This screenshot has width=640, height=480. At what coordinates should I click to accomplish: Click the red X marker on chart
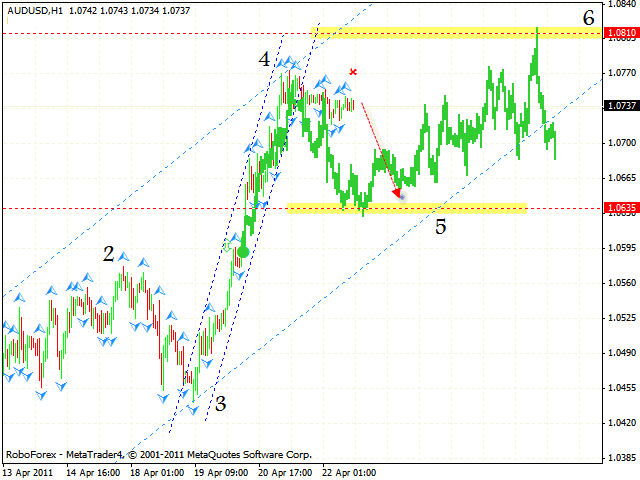[353, 72]
